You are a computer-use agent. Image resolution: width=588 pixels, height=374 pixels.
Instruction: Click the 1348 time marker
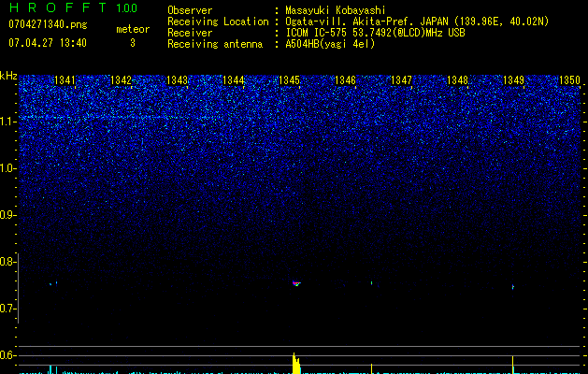pos(457,80)
